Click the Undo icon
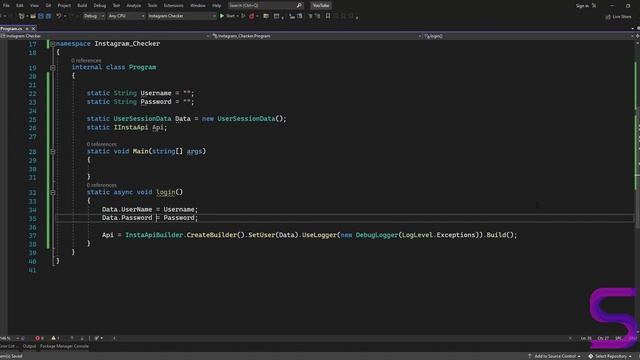The image size is (640, 360). tap(59, 16)
